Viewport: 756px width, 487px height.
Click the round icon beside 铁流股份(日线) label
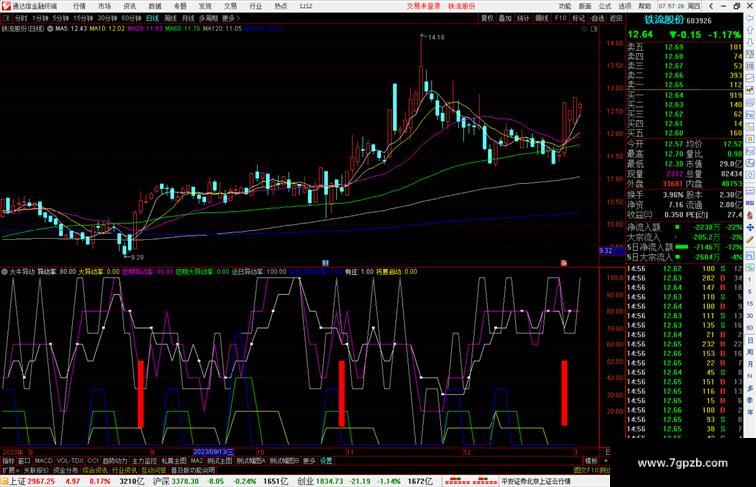pyautogui.click(x=50, y=29)
